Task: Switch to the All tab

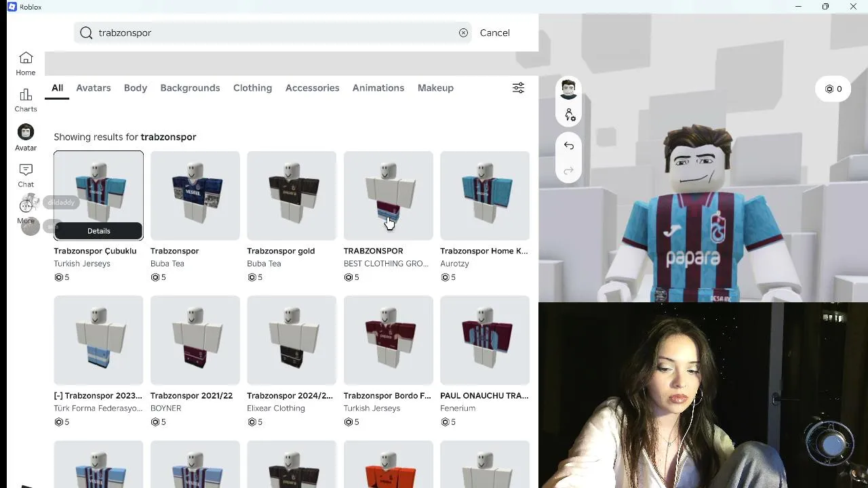Action: pos(58,88)
